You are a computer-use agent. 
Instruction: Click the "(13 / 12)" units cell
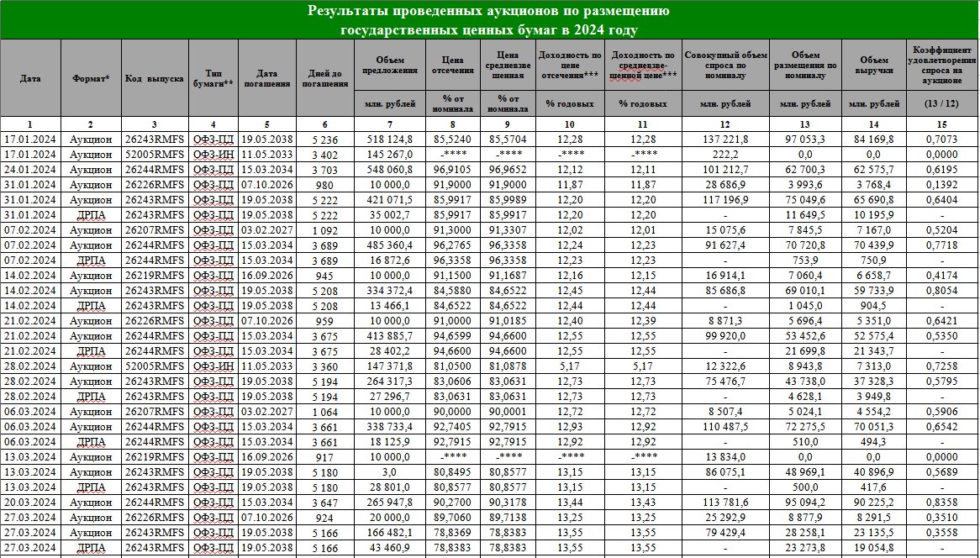pos(943,103)
